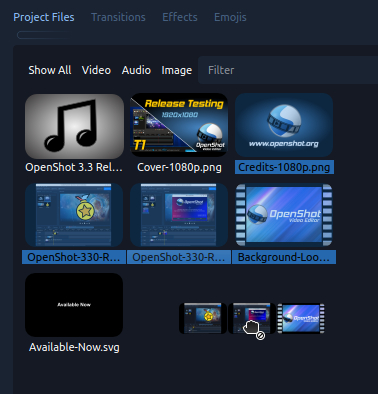Click the slider bar under the Project Files tab
Image resolution: width=378 pixels, height=394 pixels.
pos(45,35)
